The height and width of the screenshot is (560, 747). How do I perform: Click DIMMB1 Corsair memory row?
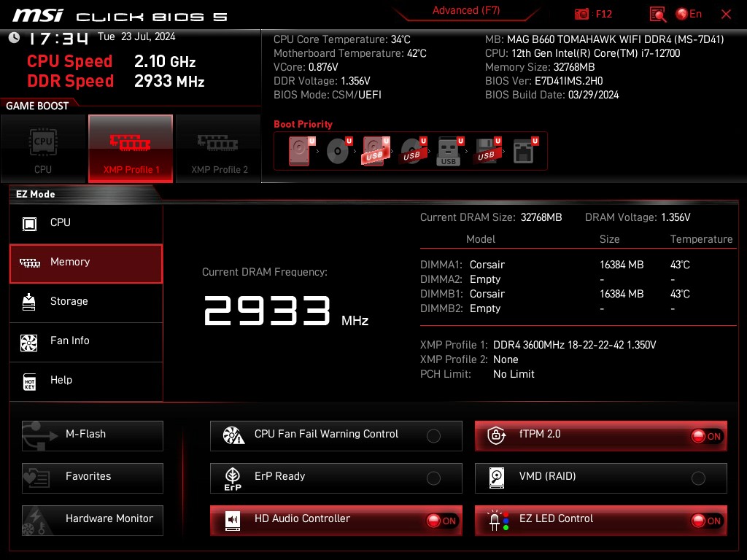pyautogui.click(x=555, y=294)
